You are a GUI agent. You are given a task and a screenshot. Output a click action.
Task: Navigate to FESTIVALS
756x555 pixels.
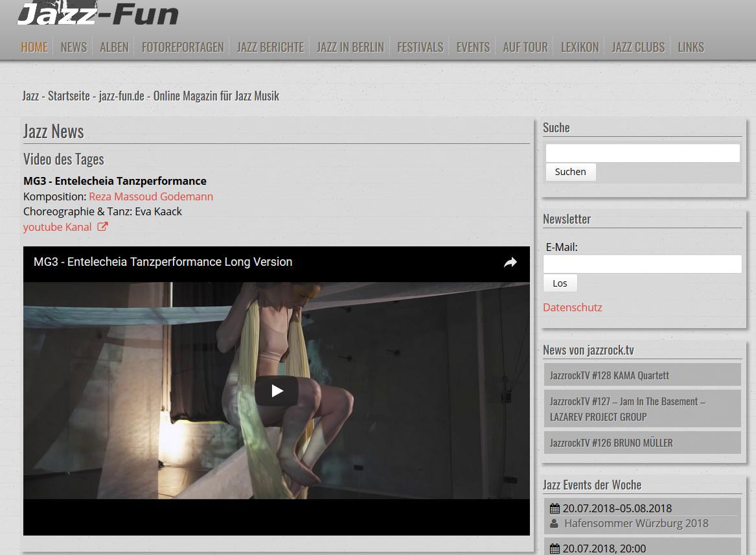[420, 47]
